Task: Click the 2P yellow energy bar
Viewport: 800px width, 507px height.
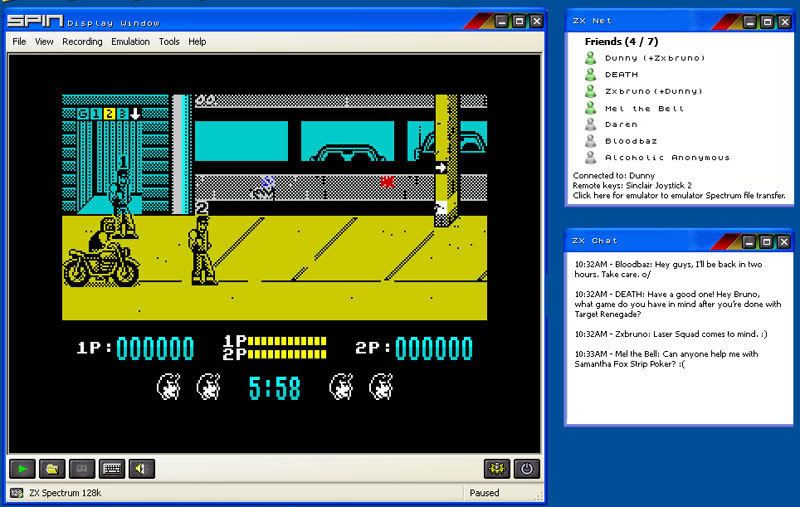Action: click(x=287, y=354)
